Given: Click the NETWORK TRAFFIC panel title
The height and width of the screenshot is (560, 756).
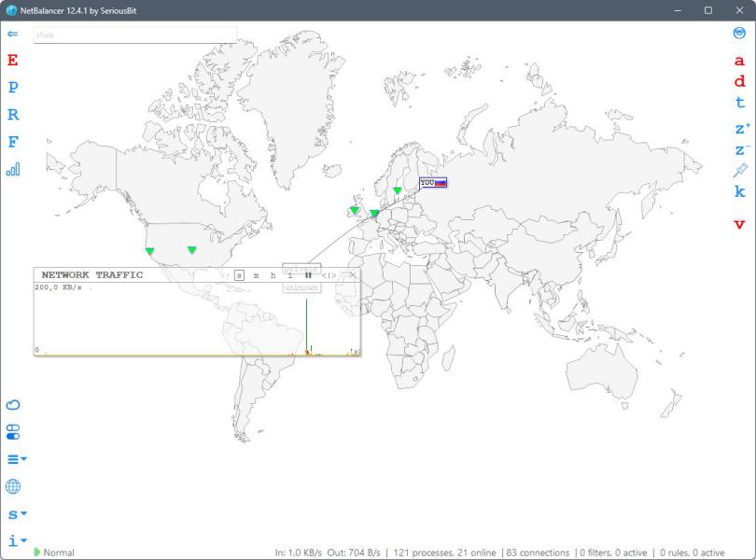Looking at the screenshot, I should pyautogui.click(x=92, y=275).
